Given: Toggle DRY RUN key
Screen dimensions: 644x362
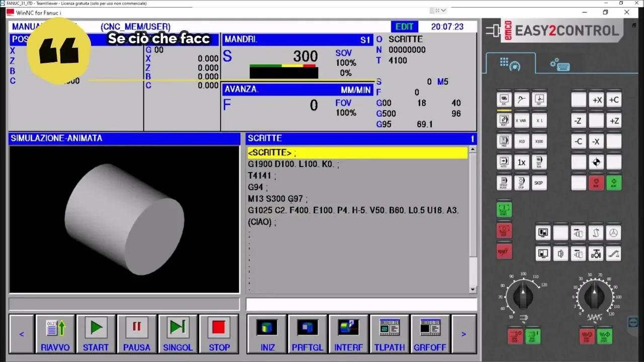Looking at the screenshot, I should click(539, 162).
